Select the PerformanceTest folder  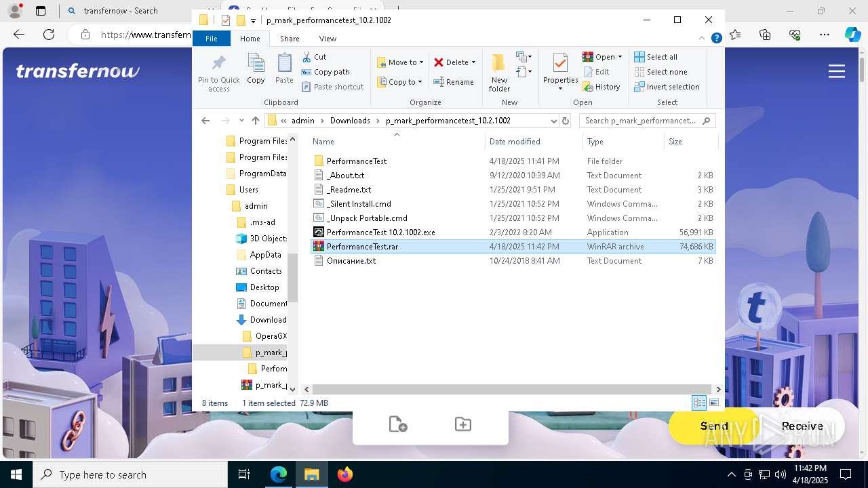tap(513, 161)
